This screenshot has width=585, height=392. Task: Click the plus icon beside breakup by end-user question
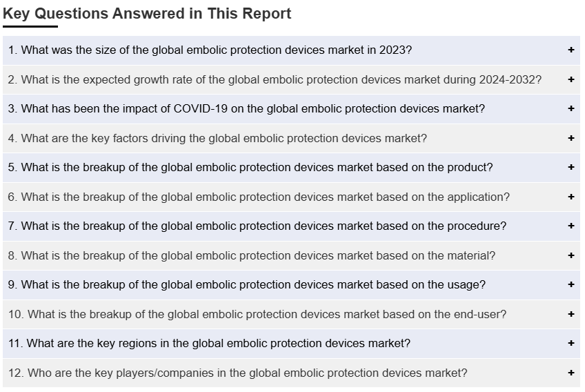point(571,314)
